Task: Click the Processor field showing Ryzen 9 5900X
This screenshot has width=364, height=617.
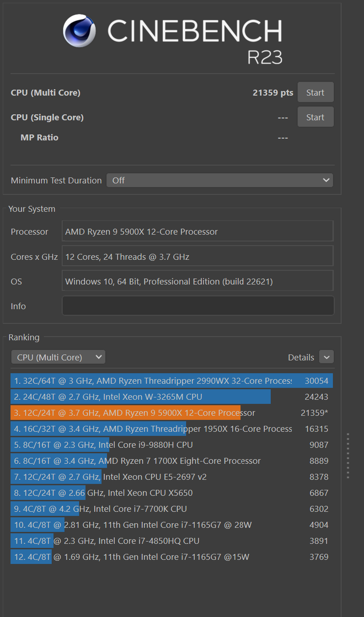Action: click(x=198, y=231)
